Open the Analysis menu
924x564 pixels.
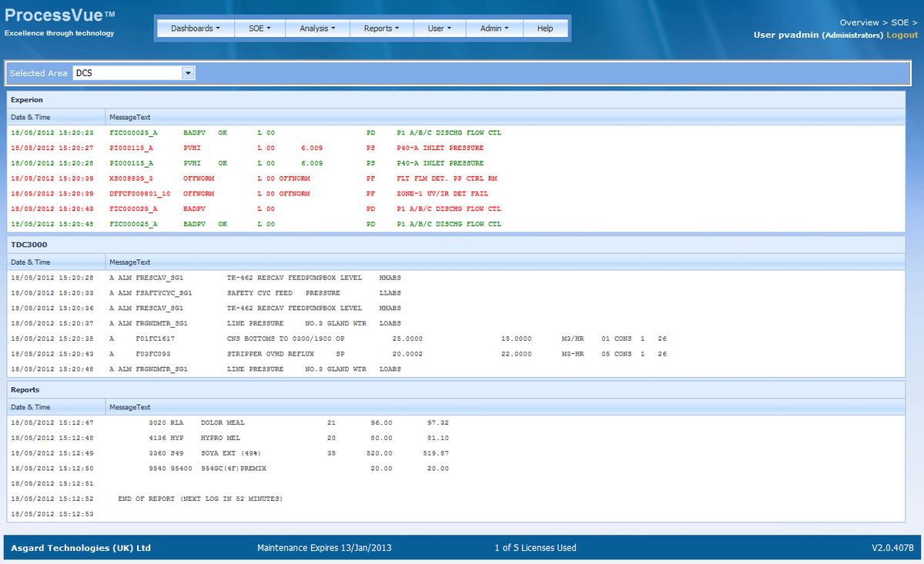click(316, 28)
